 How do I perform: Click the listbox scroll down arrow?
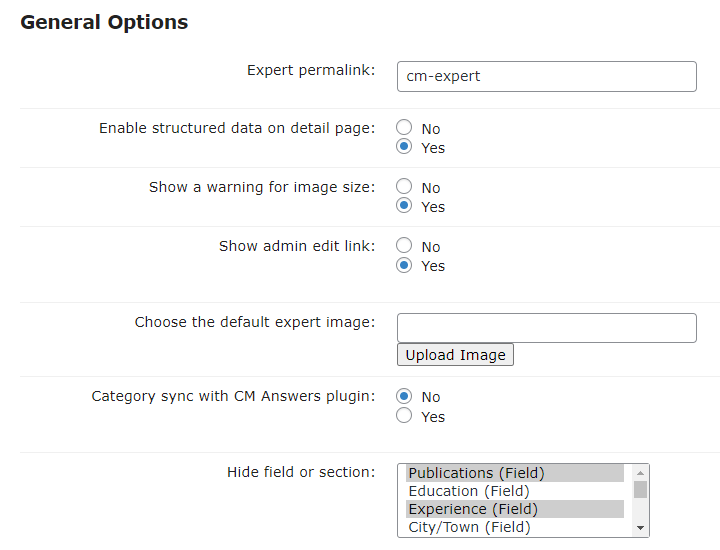coord(640,528)
